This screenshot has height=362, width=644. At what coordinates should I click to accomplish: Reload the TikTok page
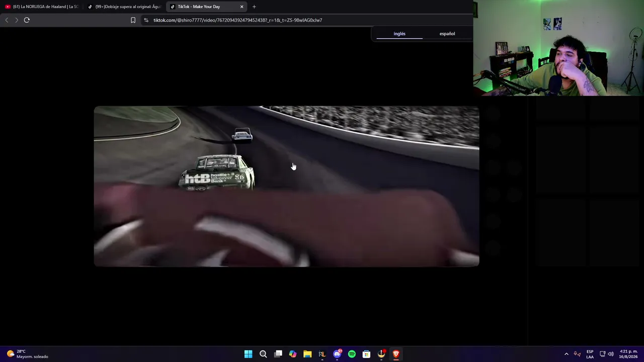tap(27, 20)
